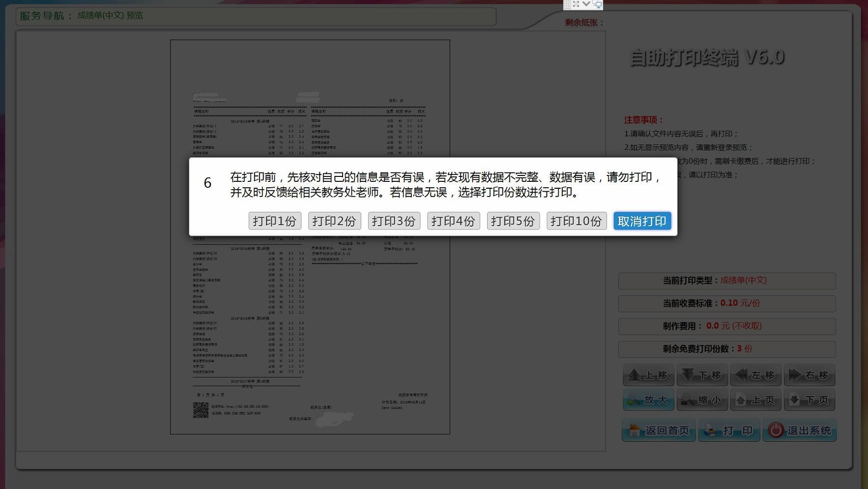Click the printer icon labeled 打印
868x489 pixels.
(x=711, y=431)
